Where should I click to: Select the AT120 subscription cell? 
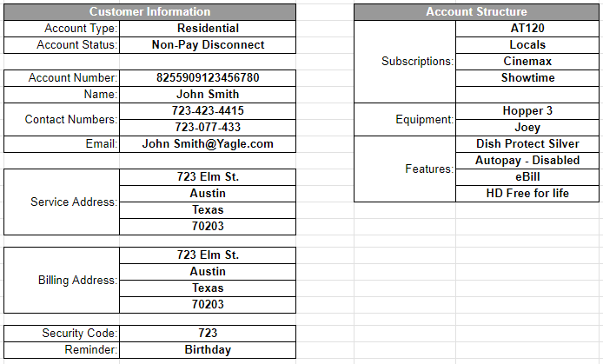click(527, 29)
